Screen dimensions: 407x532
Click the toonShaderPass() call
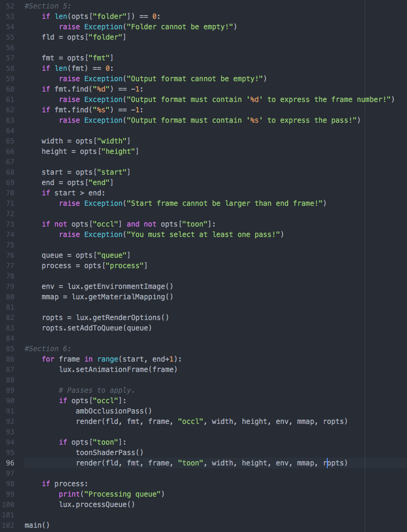109,453
